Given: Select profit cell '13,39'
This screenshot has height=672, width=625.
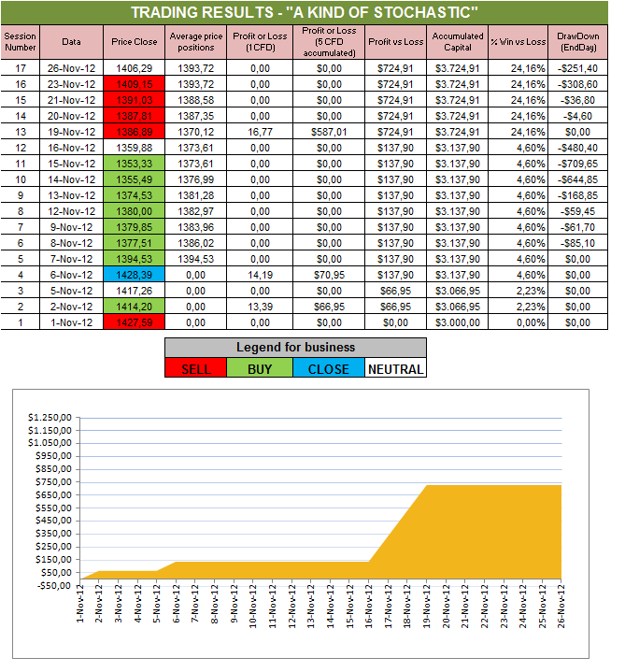Looking at the screenshot, I should [x=260, y=306].
